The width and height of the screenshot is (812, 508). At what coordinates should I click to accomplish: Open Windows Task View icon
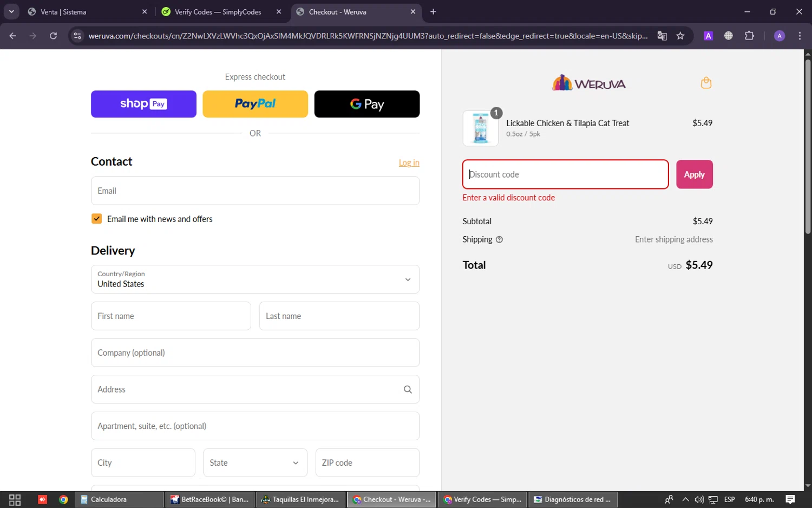pyautogui.click(x=15, y=499)
